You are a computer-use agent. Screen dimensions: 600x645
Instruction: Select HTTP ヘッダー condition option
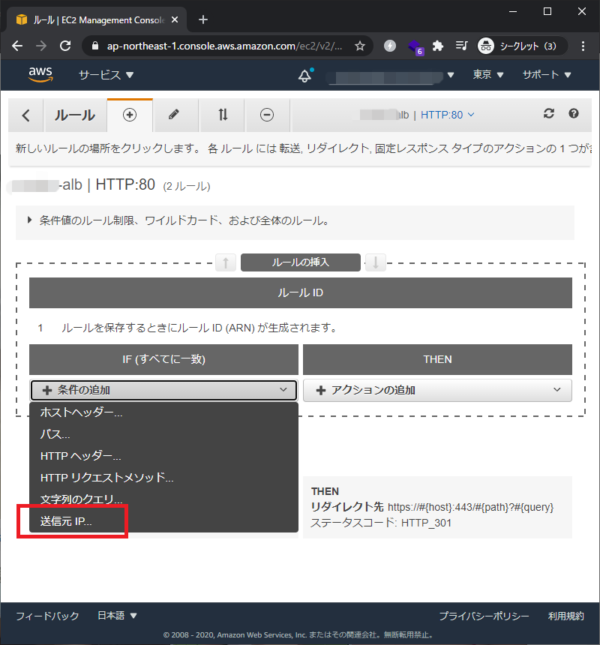pyautogui.click(x=164, y=456)
